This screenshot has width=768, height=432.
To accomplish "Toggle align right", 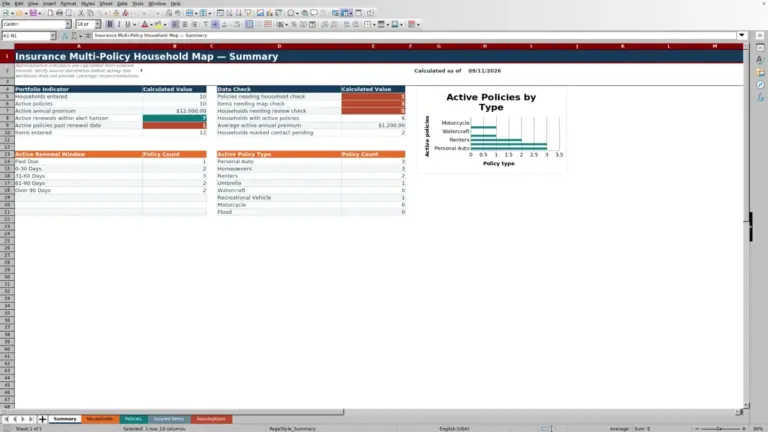I will (194, 24).
